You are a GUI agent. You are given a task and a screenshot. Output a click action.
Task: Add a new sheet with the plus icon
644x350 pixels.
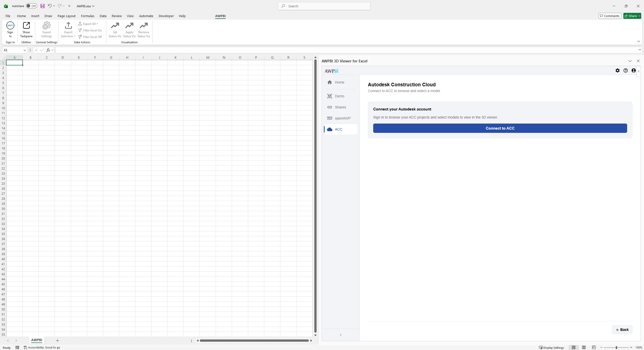point(57,340)
